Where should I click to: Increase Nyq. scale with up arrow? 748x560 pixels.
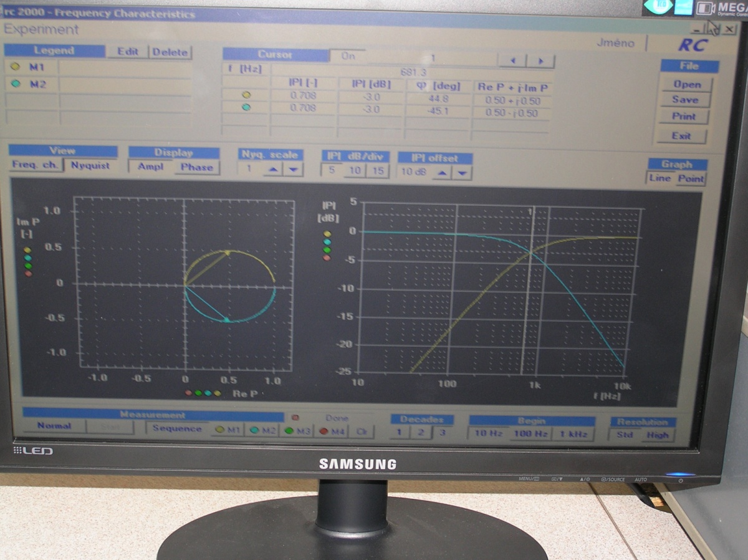[x=272, y=169]
